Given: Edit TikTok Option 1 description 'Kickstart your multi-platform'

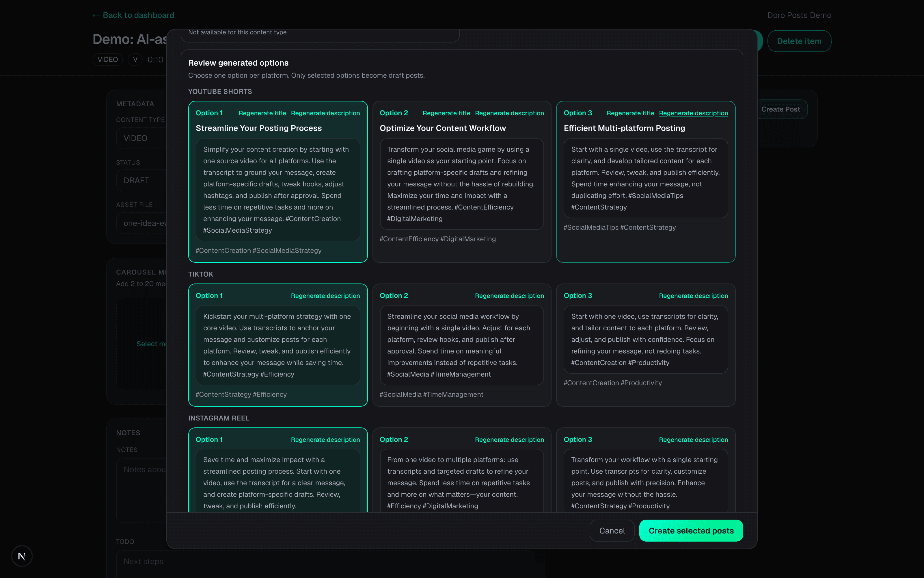Looking at the screenshot, I should tap(277, 345).
